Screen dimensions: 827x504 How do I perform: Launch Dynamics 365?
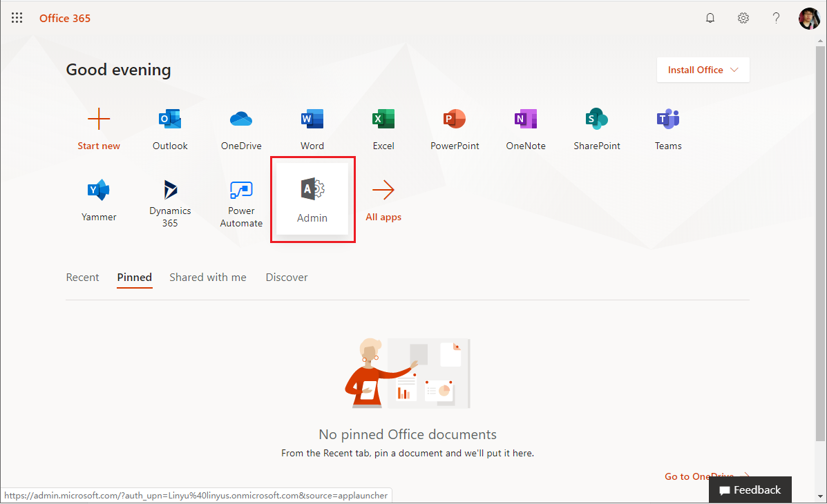pyautogui.click(x=170, y=203)
